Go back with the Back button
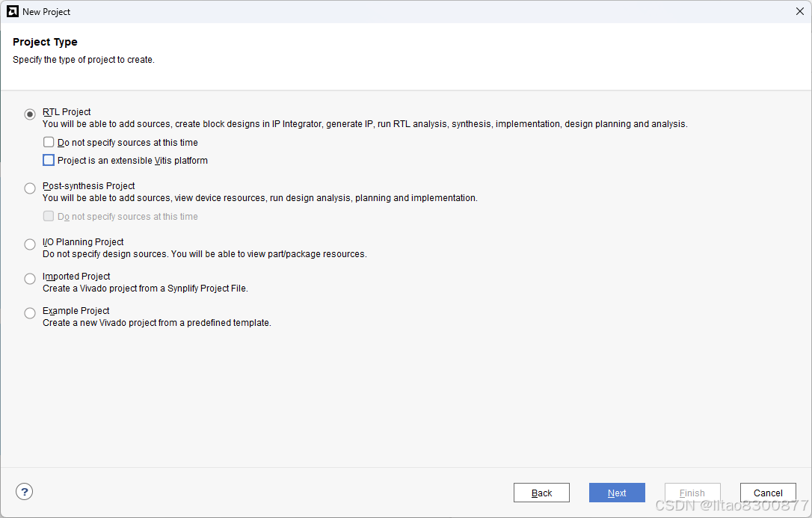Viewport: 812px width, 518px height. coord(541,493)
